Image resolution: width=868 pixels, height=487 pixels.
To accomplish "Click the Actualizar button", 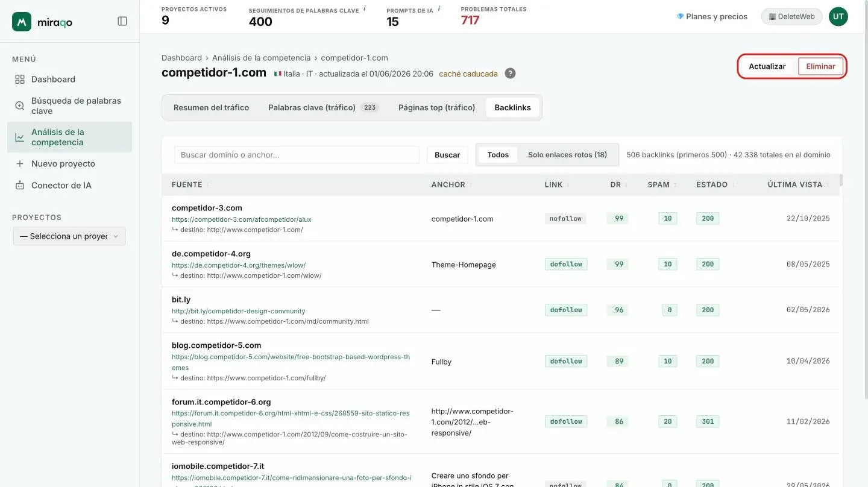I will pyautogui.click(x=767, y=66).
